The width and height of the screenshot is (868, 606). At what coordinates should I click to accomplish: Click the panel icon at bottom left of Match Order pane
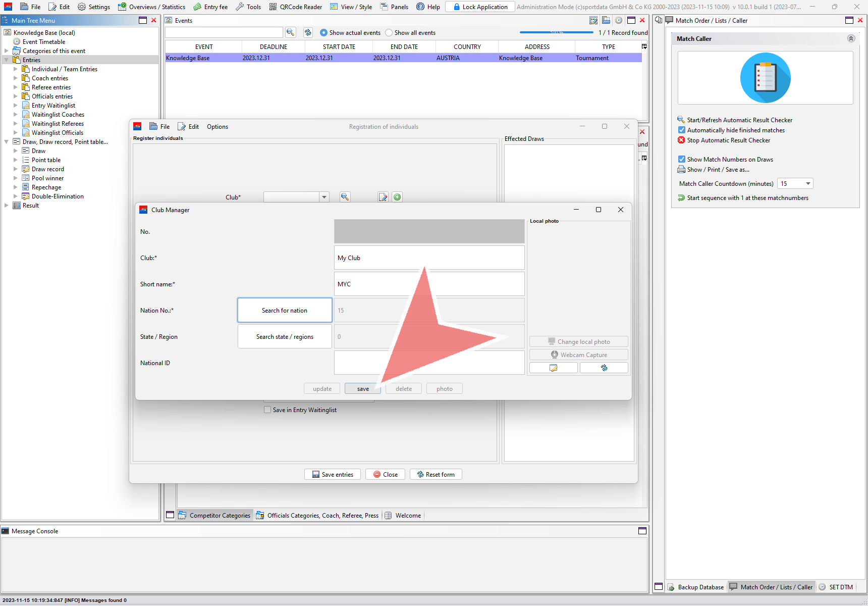pyautogui.click(x=659, y=586)
